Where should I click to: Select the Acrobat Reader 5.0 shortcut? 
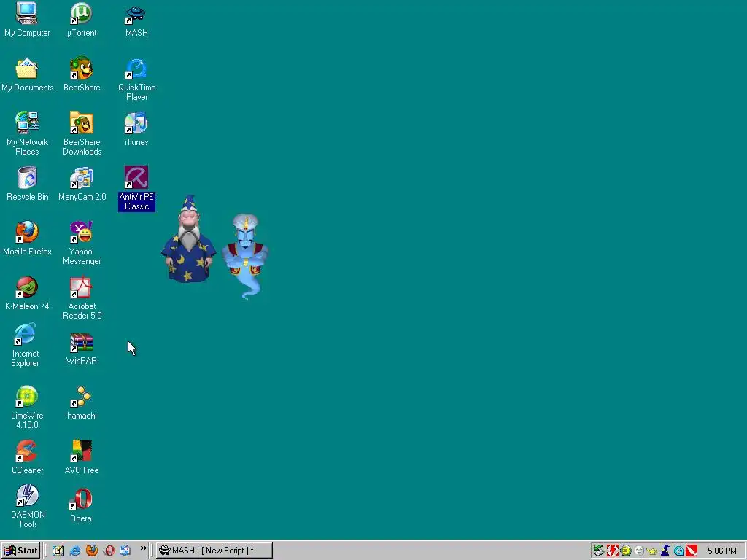[x=82, y=298]
